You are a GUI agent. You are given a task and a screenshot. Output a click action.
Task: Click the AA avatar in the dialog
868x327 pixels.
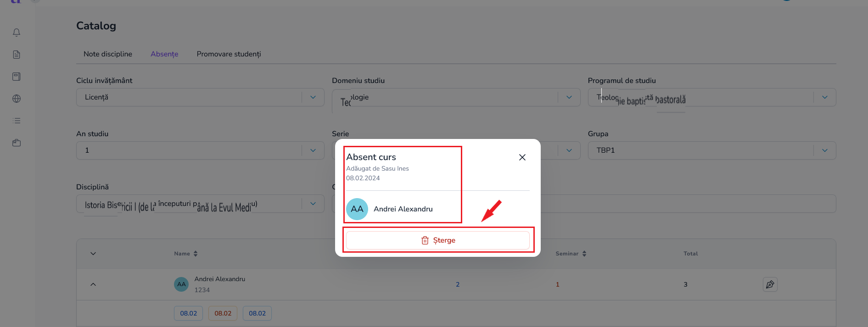coord(357,209)
